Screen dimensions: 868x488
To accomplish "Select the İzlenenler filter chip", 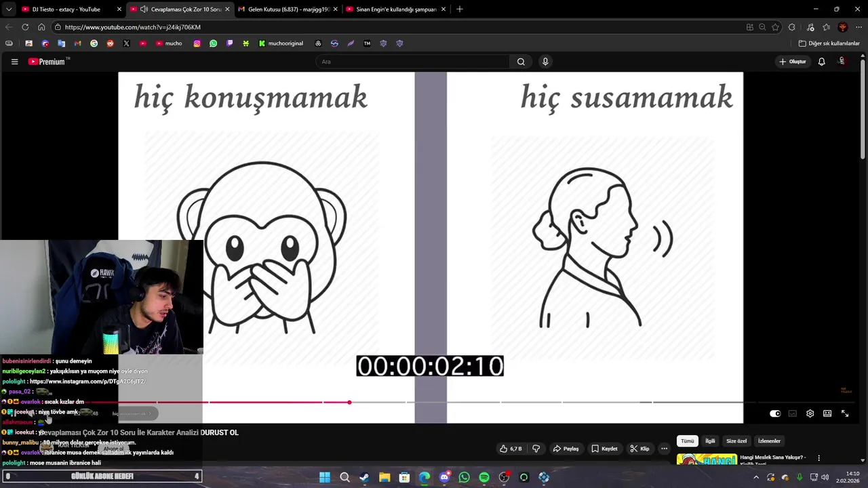I will 769,441.
